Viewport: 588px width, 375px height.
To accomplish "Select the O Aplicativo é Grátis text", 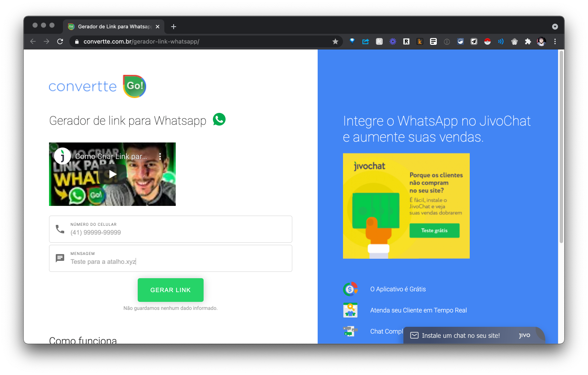I will pos(398,289).
